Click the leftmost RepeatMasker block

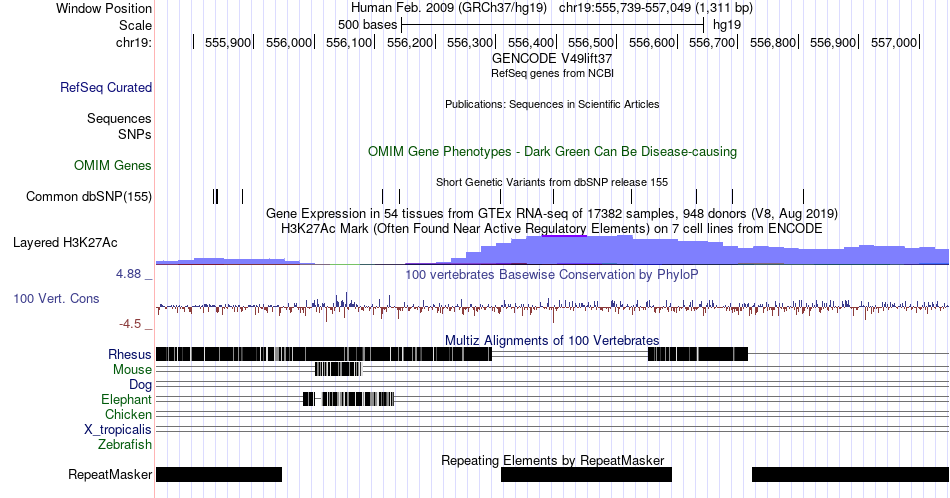[219, 474]
